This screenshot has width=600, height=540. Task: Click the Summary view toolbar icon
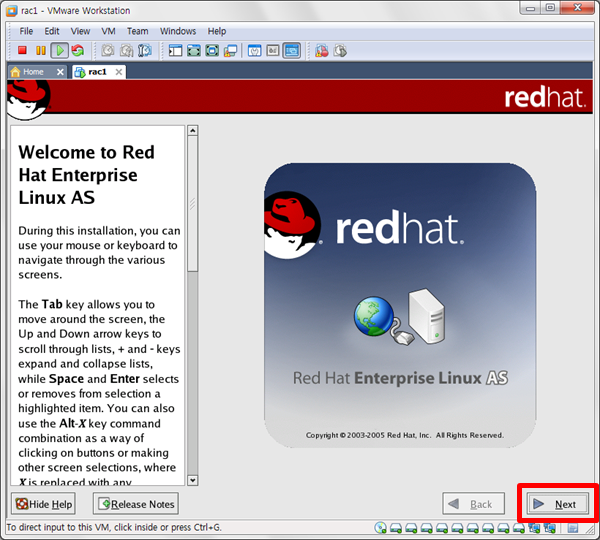coord(254,51)
